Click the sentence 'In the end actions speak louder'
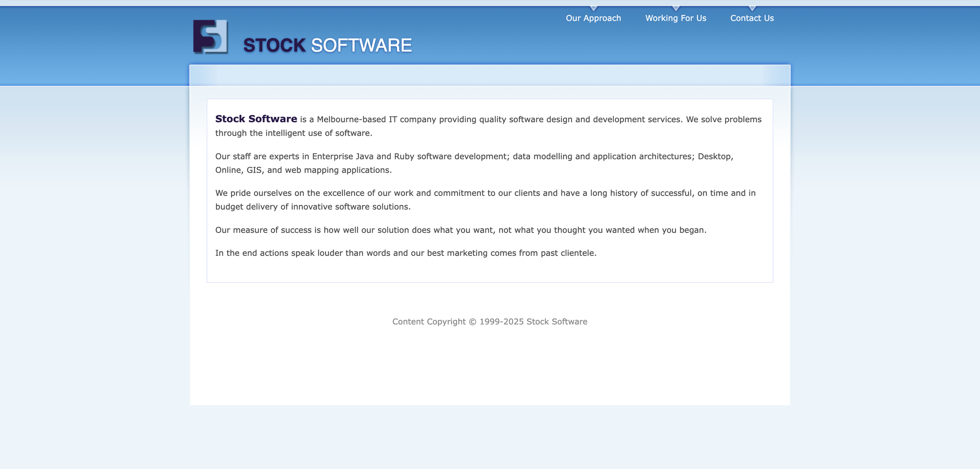This screenshot has width=980, height=469. (406, 253)
